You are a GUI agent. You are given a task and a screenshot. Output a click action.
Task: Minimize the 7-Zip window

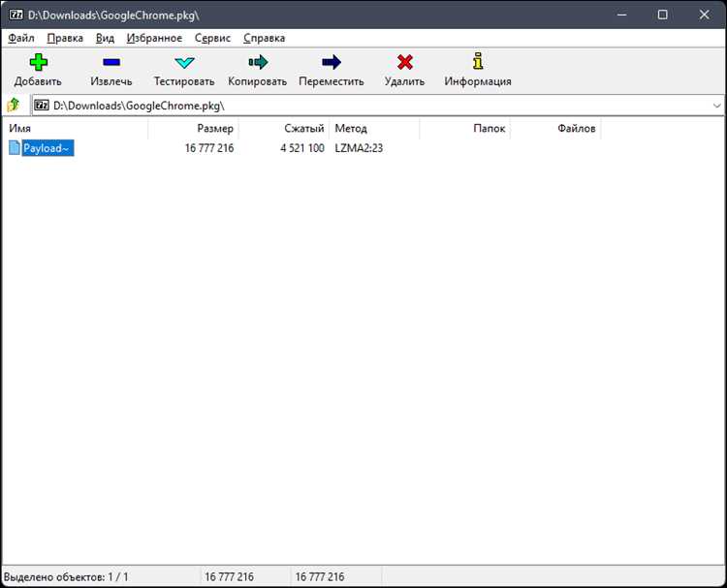[x=621, y=15]
